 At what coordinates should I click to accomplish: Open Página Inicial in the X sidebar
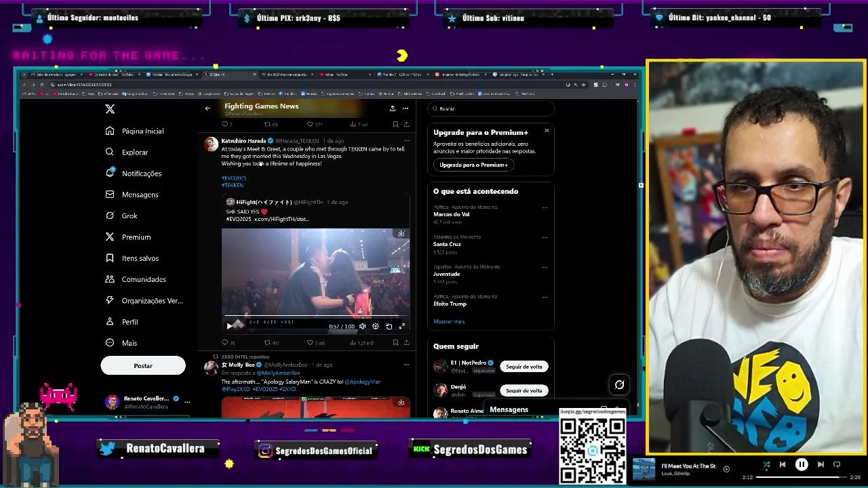click(135, 131)
